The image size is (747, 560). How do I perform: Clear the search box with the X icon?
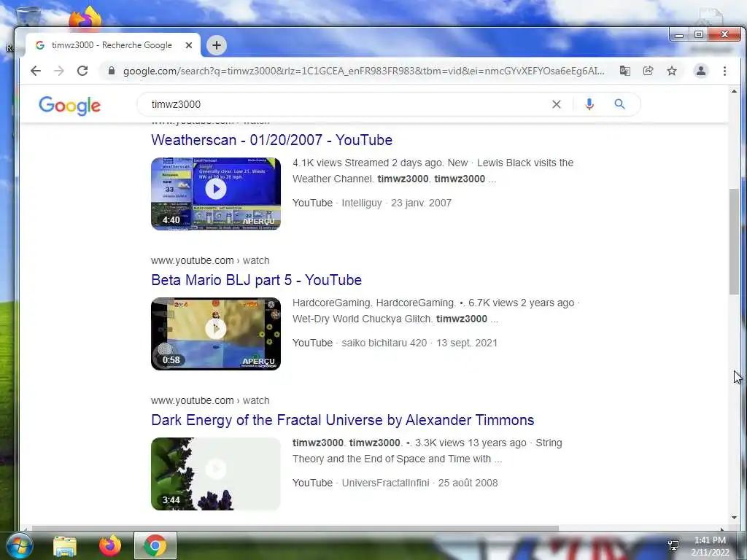(557, 104)
